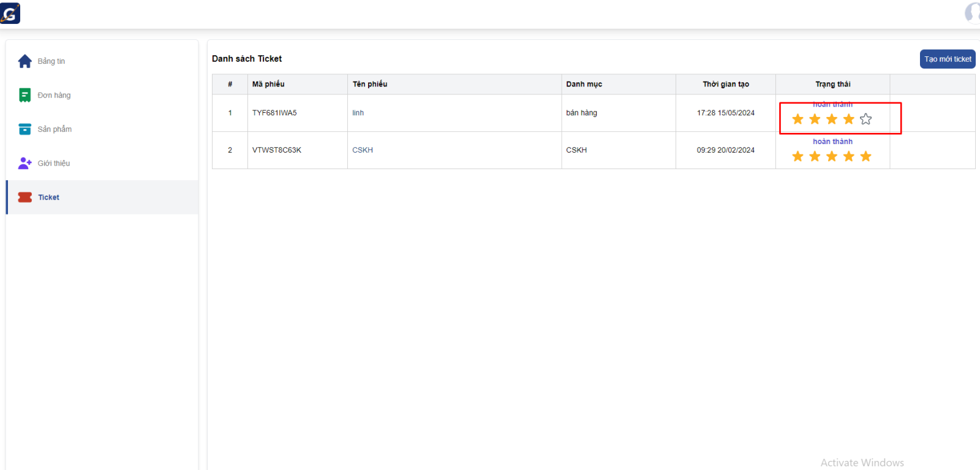Click the app logo in top-left corner
The image size is (980, 470).
pyautogui.click(x=10, y=13)
